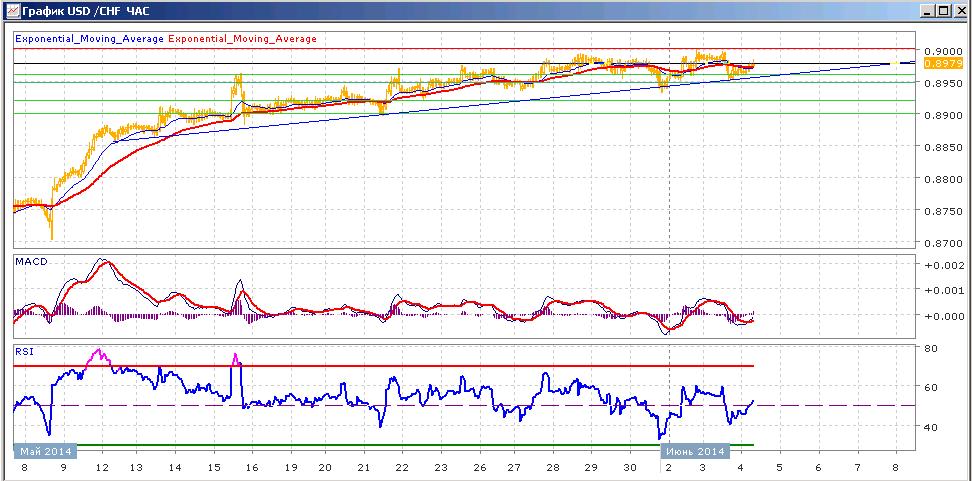Click the blue Exponential_Moving_Average legend label
The image size is (972, 481).
90,38
